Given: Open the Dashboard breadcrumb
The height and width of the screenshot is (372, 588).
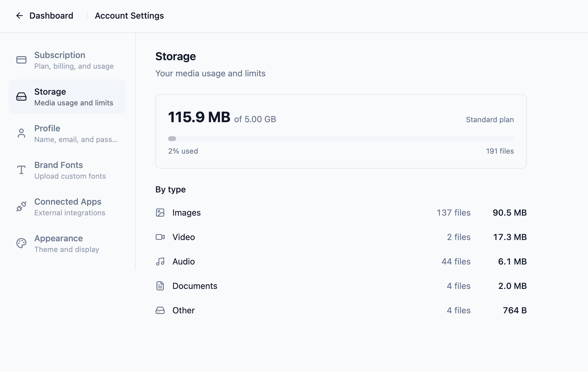Looking at the screenshot, I should coord(51,16).
